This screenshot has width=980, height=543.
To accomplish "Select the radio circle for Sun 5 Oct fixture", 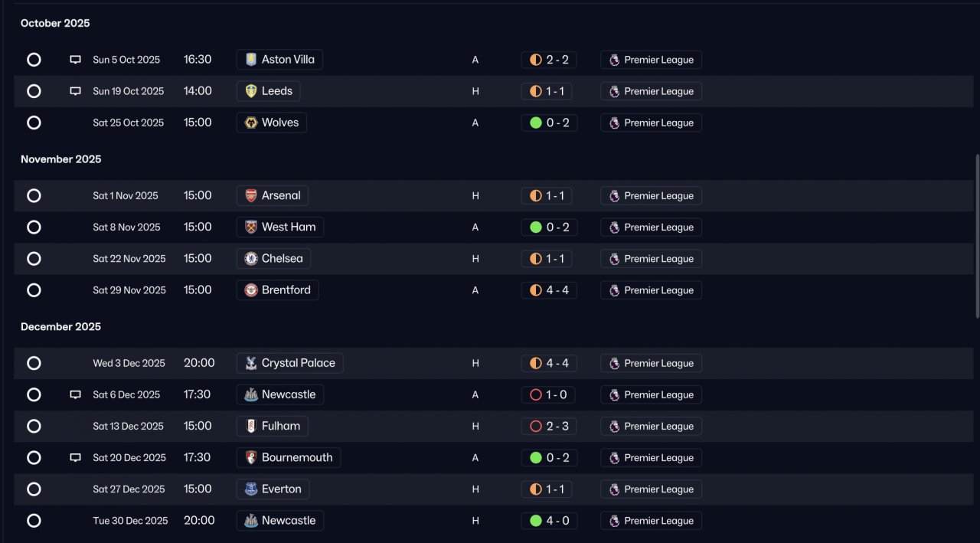I will point(34,60).
